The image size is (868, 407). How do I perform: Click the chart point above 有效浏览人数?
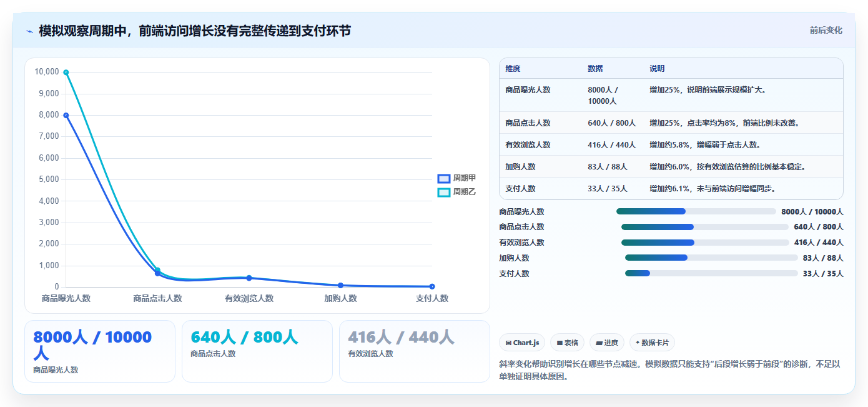point(249,278)
